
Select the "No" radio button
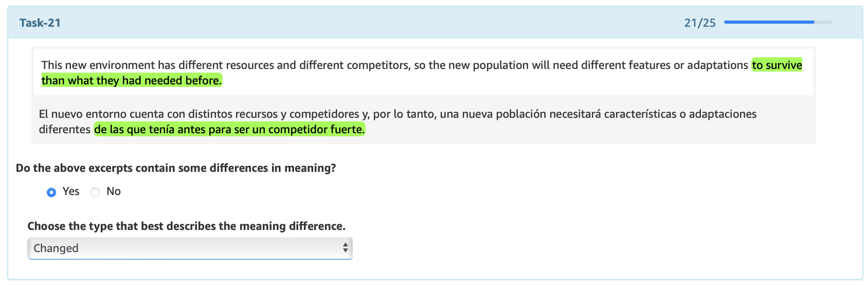click(x=95, y=192)
